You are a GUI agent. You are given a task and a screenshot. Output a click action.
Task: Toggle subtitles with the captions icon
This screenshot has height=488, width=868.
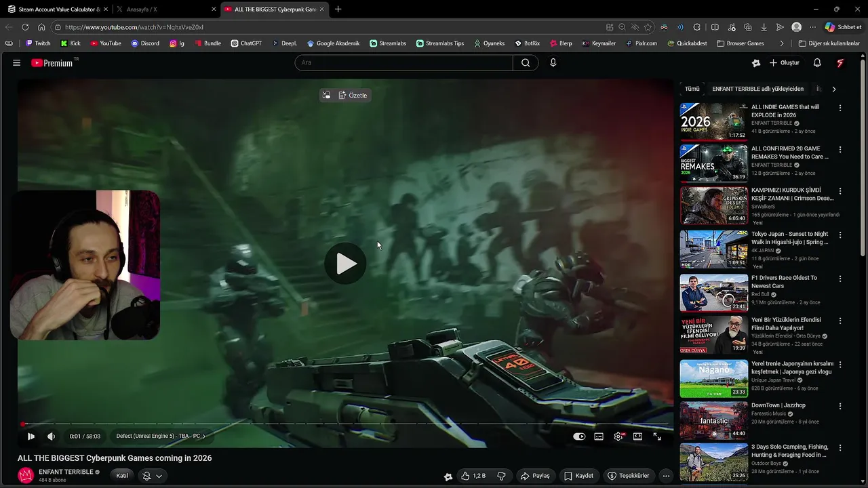pos(599,436)
